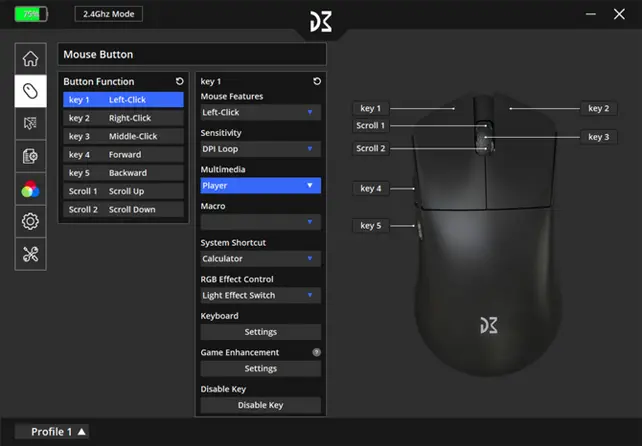Open the Sensitivity DPI Loop dropdown

click(260, 149)
